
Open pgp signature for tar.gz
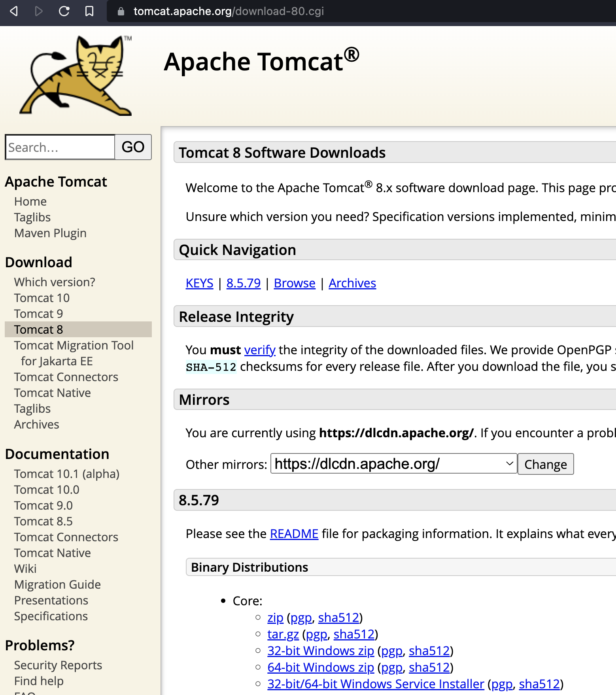click(x=316, y=634)
